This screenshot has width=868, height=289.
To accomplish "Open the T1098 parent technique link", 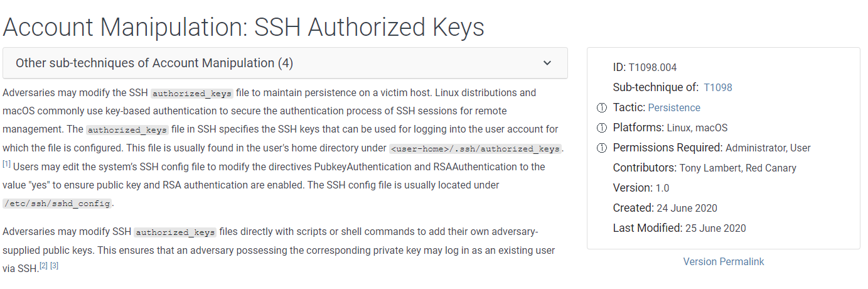I will click(717, 88).
